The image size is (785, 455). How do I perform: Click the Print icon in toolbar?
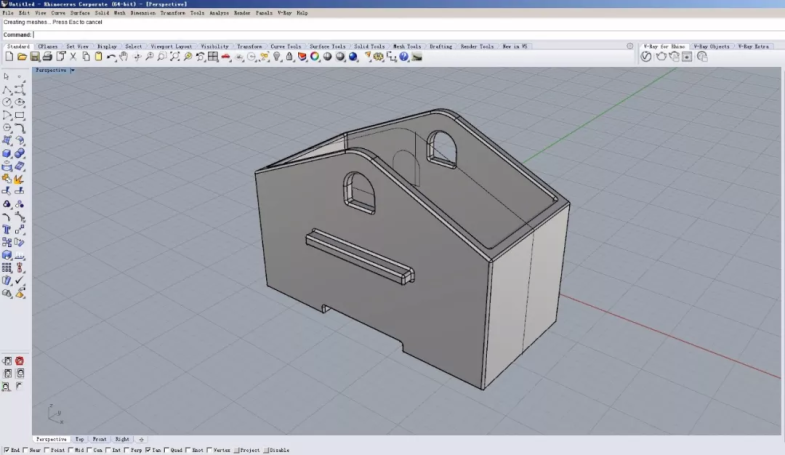(47, 57)
